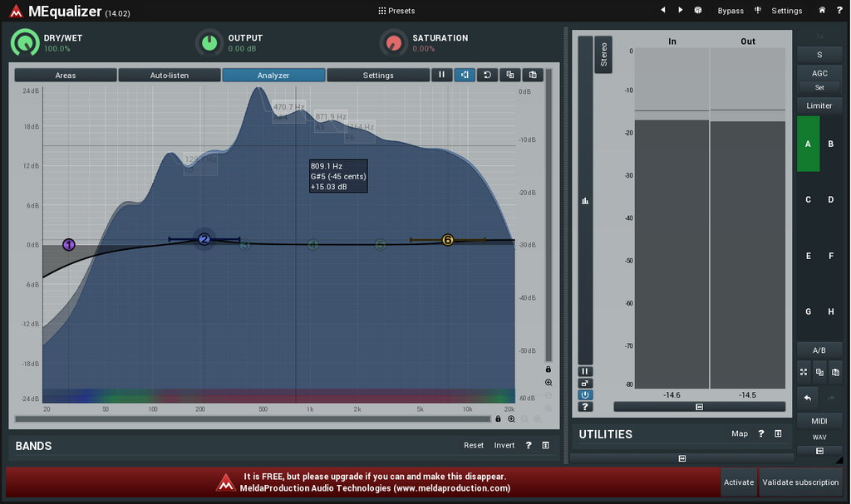Image resolution: width=851 pixels, height=504 pixels.
Task: Open the top-bar Settings
Action: point(786,10)
